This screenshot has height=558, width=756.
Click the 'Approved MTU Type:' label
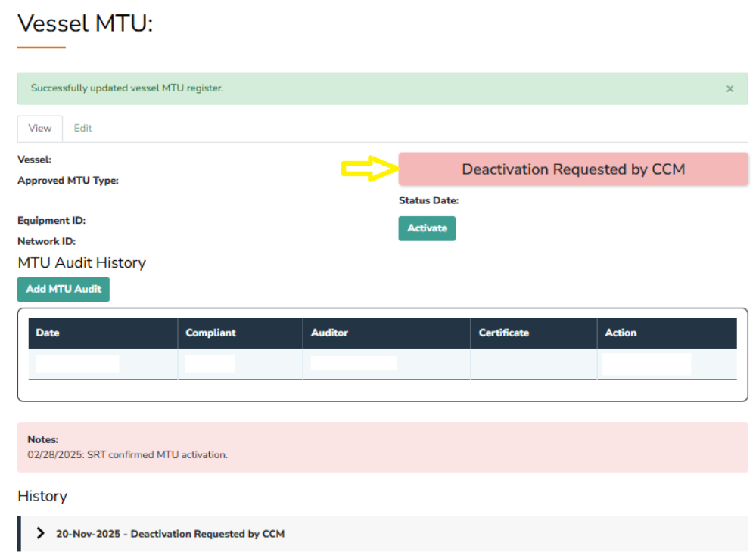pyautogui.click(x=68, y=181)
